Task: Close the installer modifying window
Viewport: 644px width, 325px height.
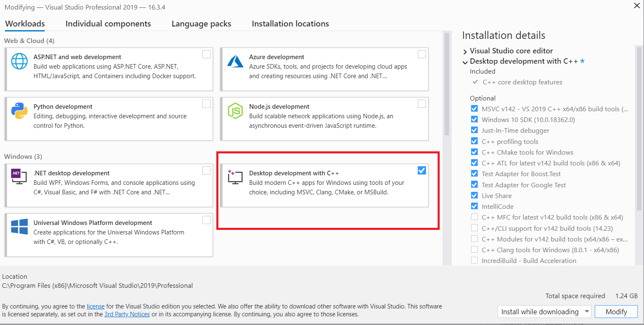Action: 637,6
